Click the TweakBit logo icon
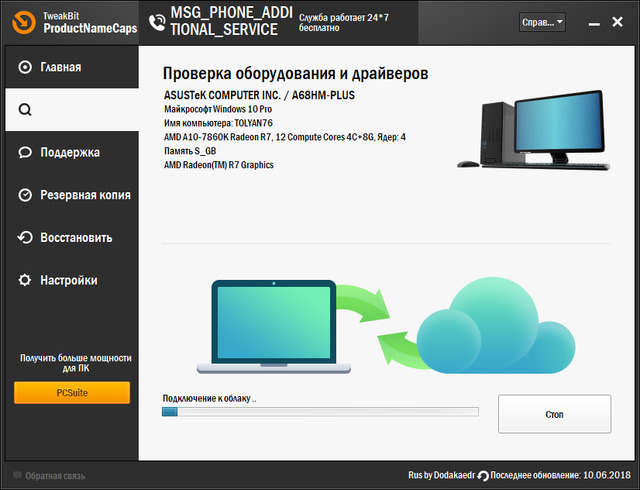Screen dimensions: 640x490 tap(22, 21)
